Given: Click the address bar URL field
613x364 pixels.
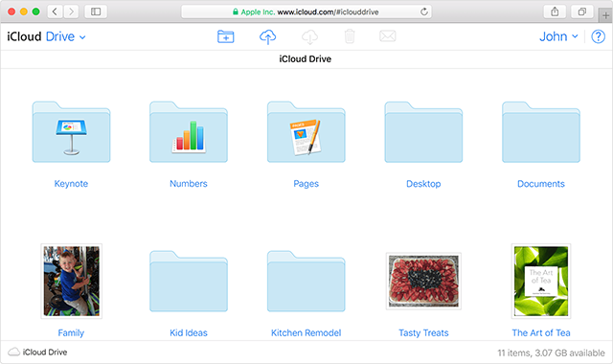Looking at the screenshot, I should (306, 11).
